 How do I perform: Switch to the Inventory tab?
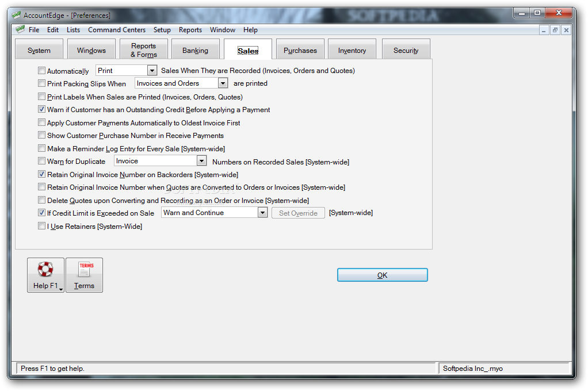[352, 50]
